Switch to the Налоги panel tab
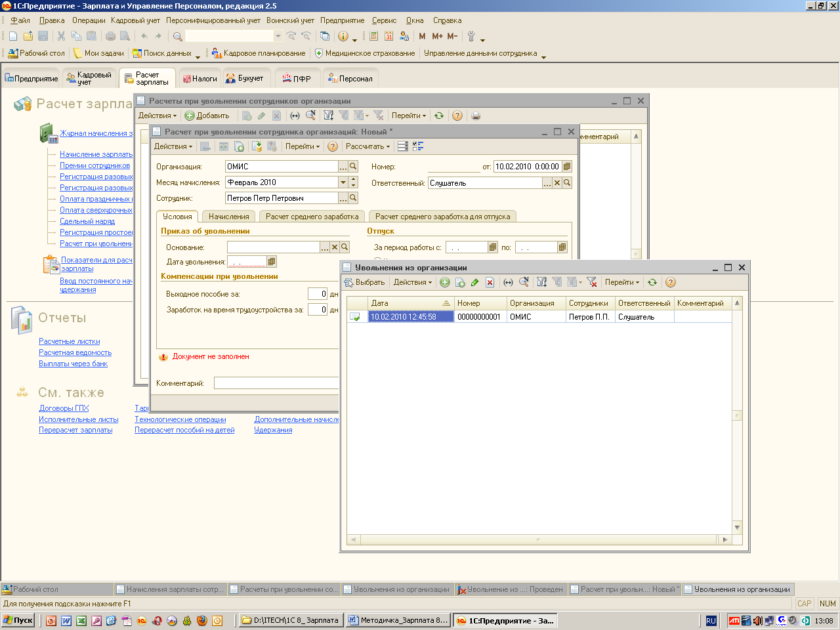This screenshot has height=630, width=840. point(199,78)
